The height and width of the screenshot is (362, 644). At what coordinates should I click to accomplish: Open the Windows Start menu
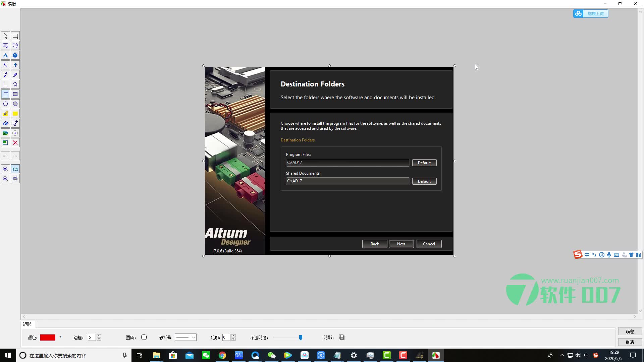pyautogui.click(x=7, y=355)
